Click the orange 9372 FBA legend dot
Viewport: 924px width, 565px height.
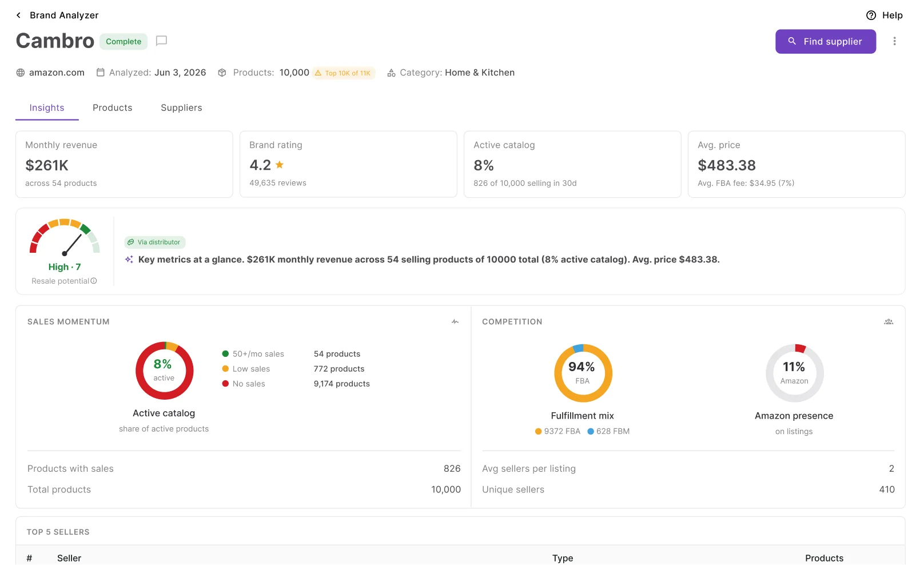click(538, 432)
